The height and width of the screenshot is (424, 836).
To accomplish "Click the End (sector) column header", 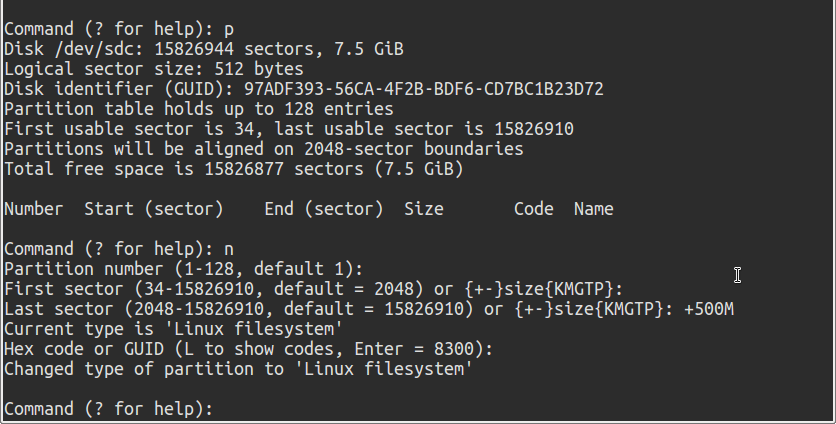I will click(x=323, y=209).
